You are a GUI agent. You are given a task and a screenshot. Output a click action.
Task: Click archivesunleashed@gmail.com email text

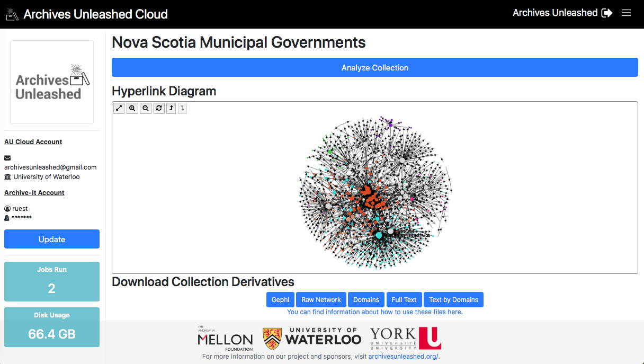coord(50,167)
